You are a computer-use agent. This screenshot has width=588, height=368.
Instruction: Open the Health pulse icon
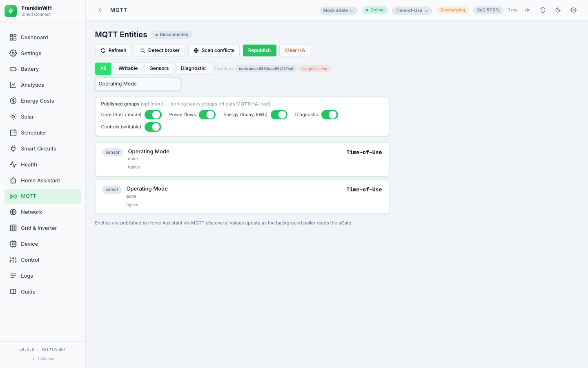click(x=13, y=165)
